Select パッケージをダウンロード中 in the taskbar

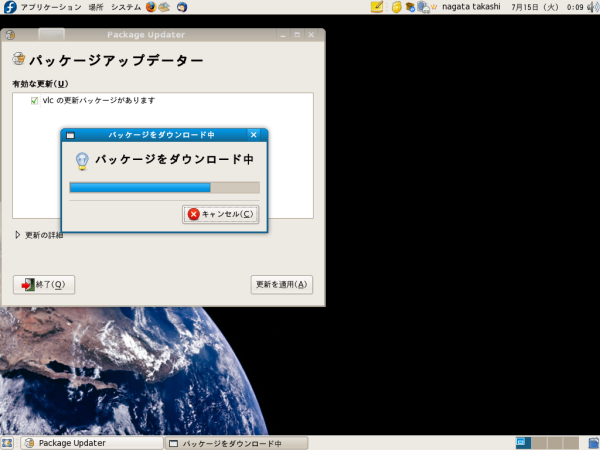click(x=236, y=443)
